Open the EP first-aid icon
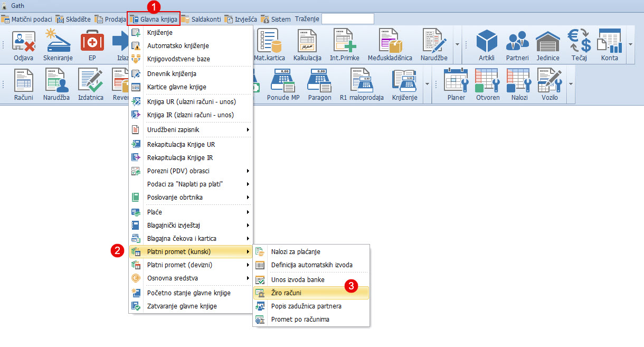The image size is (644, 347). (92, 42)
